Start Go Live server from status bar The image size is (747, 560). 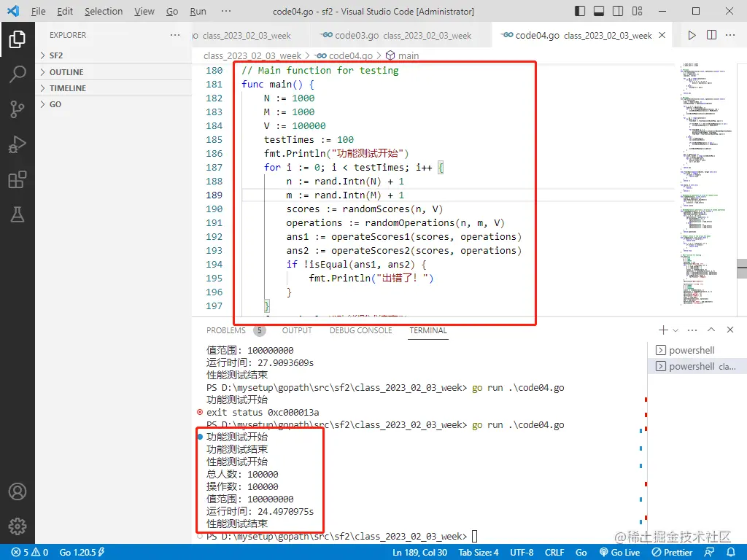point(619,553)
